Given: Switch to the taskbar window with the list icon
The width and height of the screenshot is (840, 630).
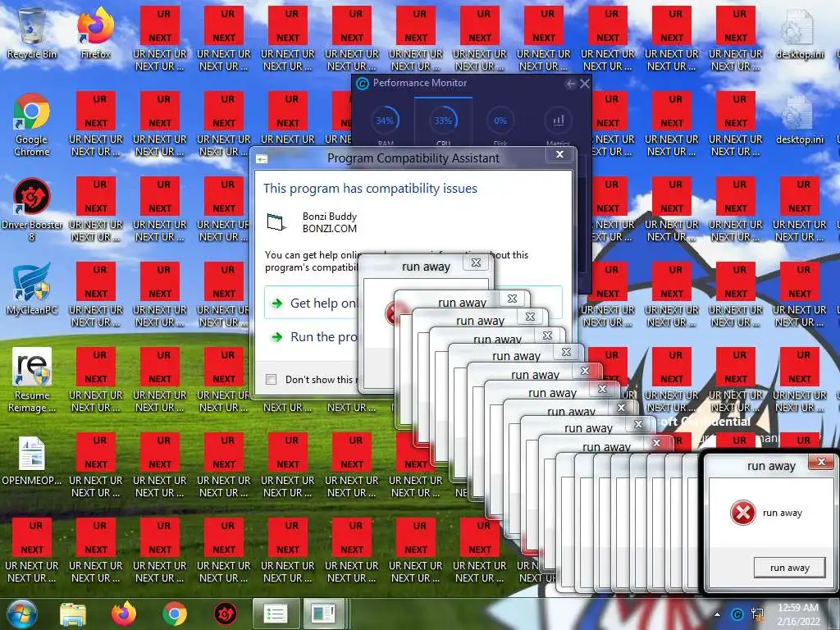Looking at the screenshot, I should coord(276,614).
